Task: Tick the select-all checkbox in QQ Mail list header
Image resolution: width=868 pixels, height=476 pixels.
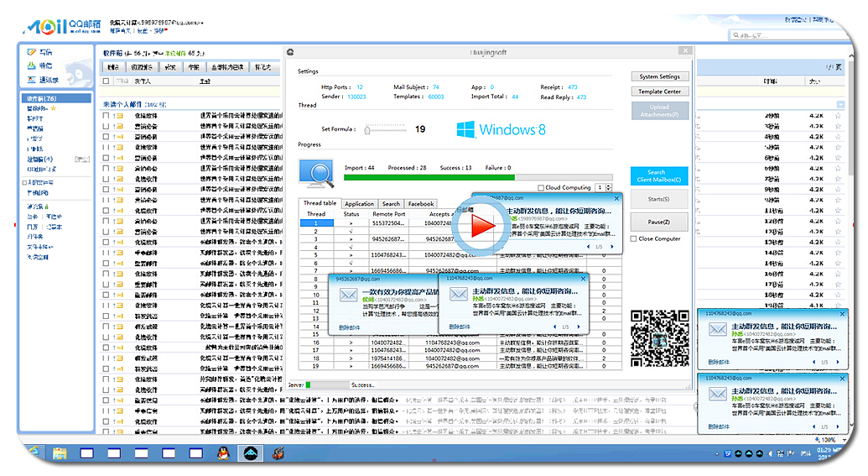Action: (106, 81)
